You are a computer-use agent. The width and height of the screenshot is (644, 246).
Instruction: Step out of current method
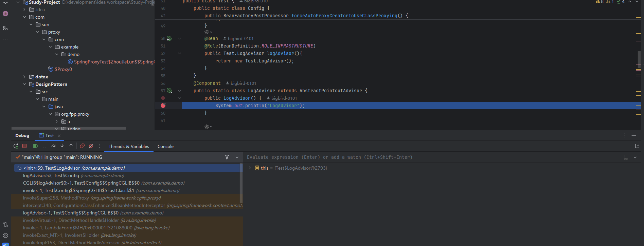(x=71, y=146)
